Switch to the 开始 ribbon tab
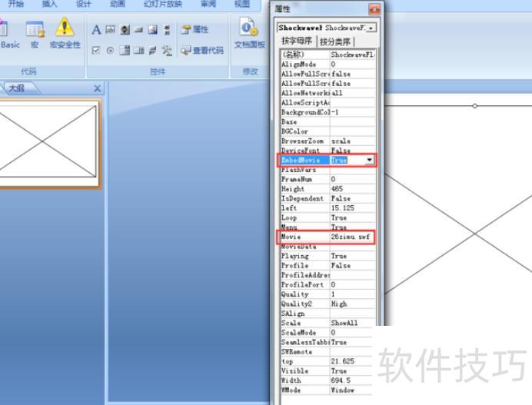 [15, 4]
